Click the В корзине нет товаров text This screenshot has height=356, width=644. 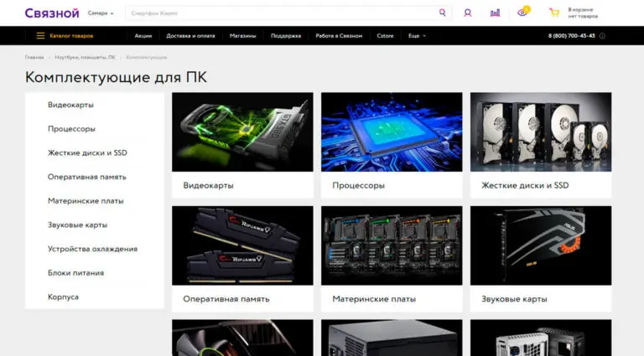click(583, 13)
